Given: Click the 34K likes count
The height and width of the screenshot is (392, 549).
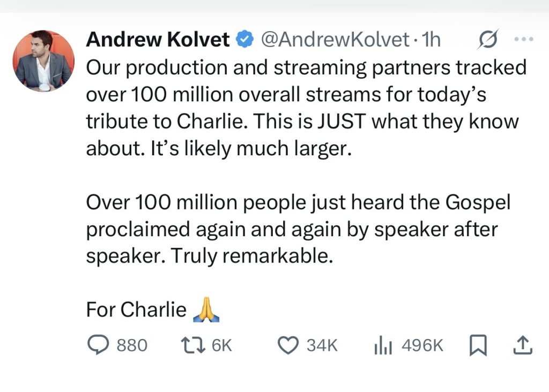Looking at the screenshot, I should [322, 346].
